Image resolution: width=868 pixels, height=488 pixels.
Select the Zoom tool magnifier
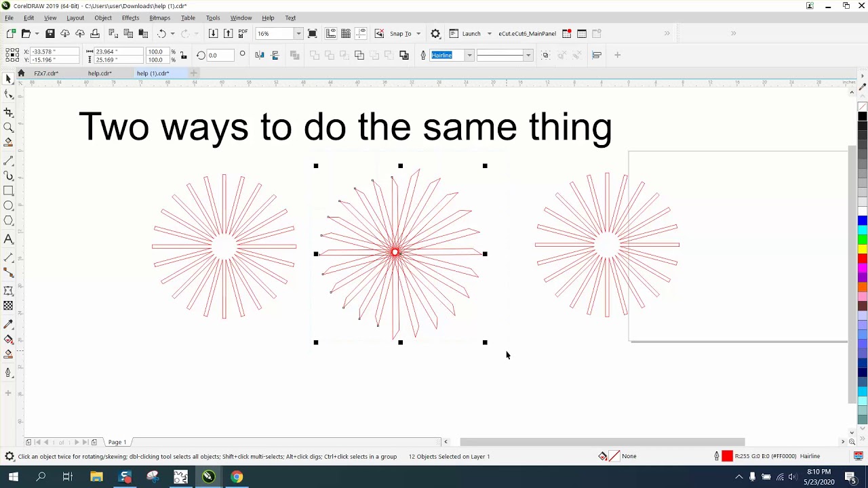click(x=8, y=127)
